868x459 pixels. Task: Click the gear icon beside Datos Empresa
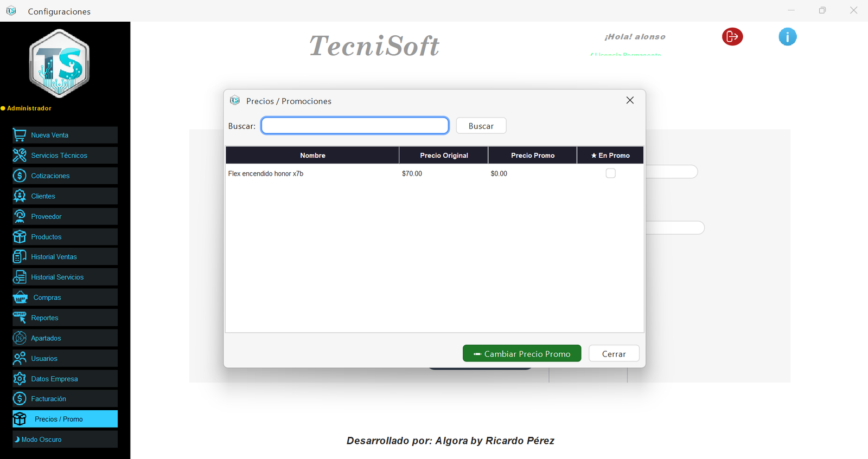click(x=20, y=379)
